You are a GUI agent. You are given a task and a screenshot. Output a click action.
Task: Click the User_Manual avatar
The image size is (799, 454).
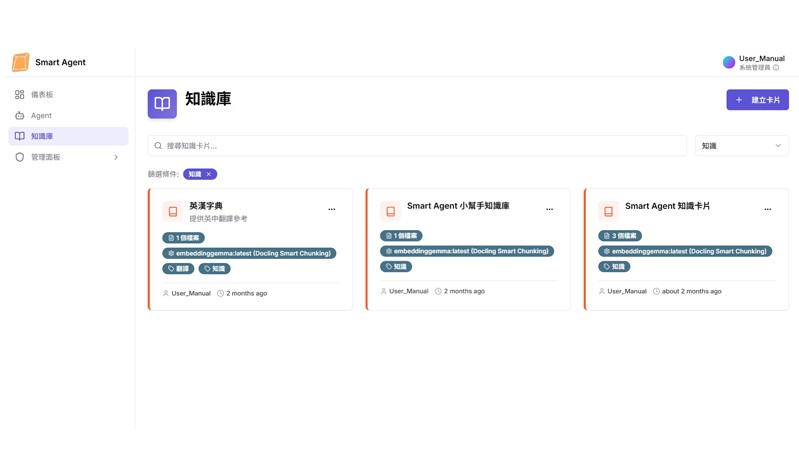729,62
